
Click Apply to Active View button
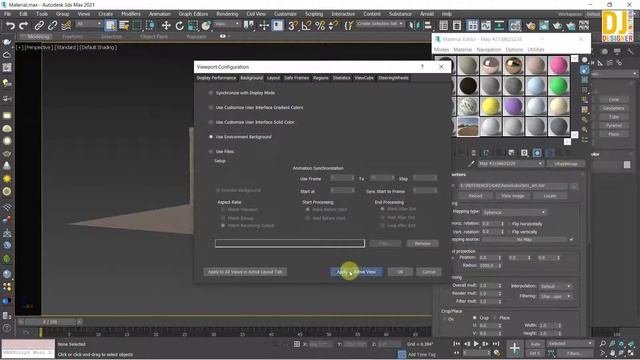pos(356,272)
